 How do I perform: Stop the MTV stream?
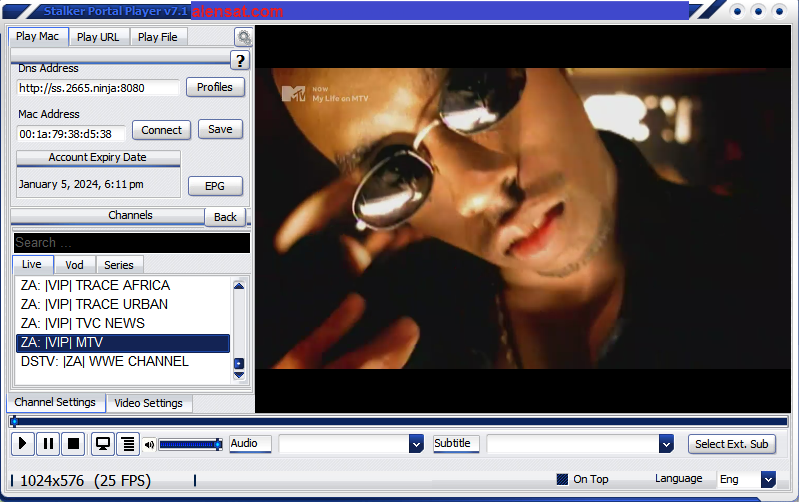click(x=73, y=443)
